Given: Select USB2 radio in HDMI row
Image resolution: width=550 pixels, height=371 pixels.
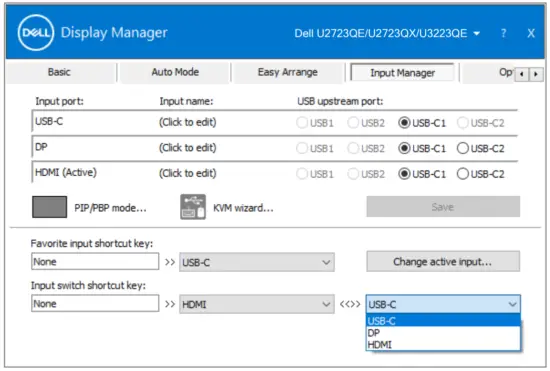Looking at the screenshot, I should [x=353, y=174].
